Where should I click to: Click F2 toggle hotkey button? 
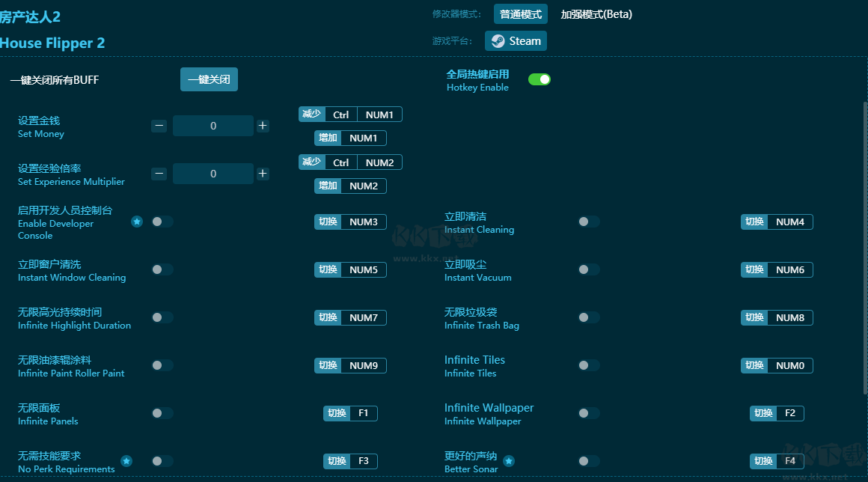[x=777, y=413]
